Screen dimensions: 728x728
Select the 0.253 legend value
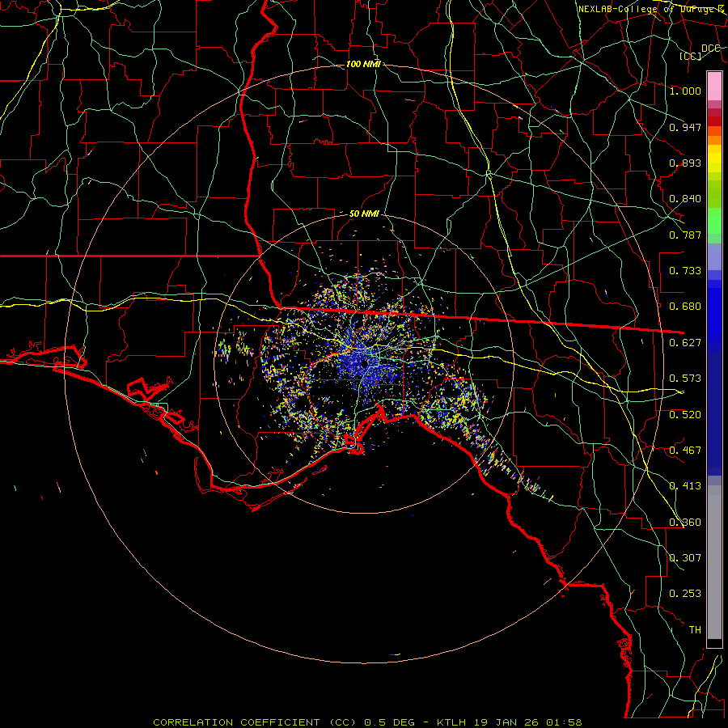685,594
